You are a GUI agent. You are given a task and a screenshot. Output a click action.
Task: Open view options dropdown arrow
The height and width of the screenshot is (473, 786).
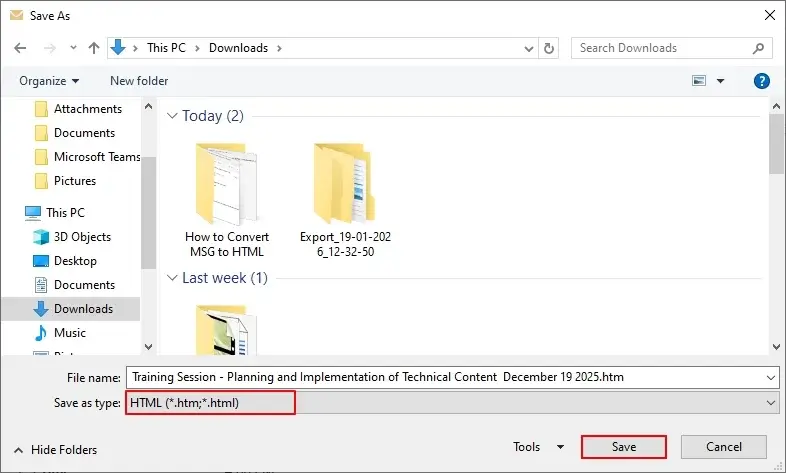(x=720, y=81)
